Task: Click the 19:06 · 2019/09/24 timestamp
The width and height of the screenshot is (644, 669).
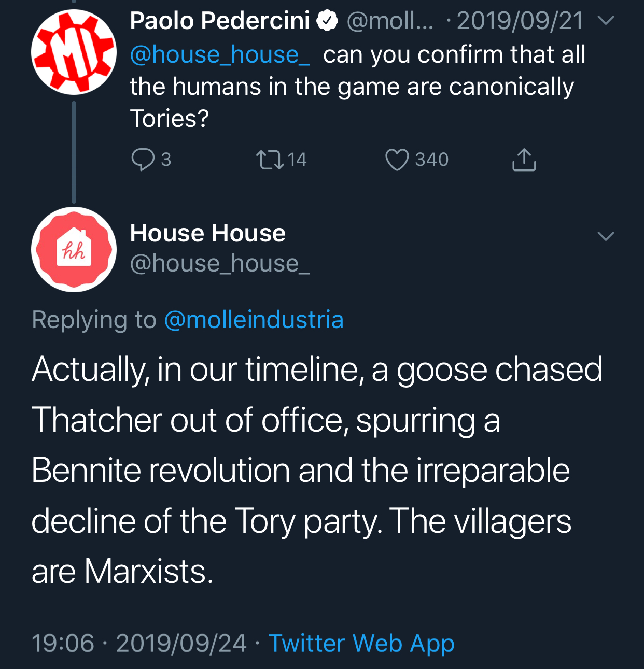Action: [x=138, y=644]
